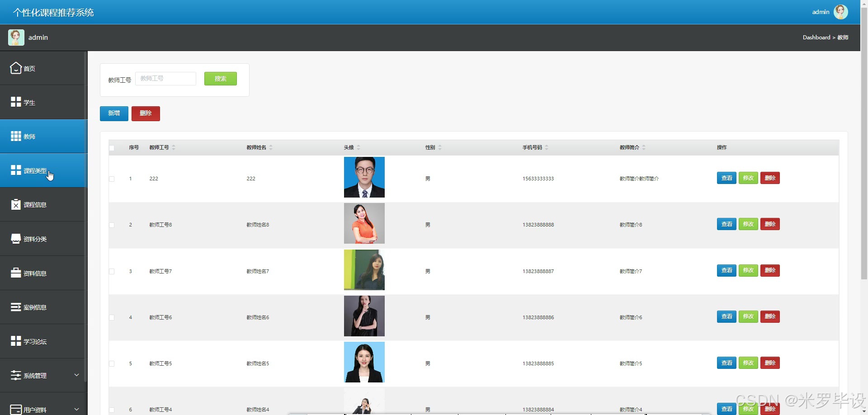Click the avatar photo of 教师姓名5
This screenshot has height=415, width=868.
coord(364,362)
